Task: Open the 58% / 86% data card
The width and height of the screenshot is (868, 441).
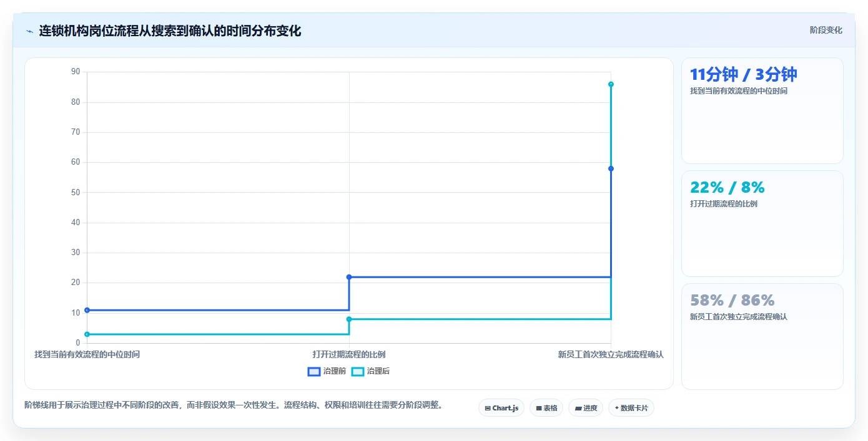Action: [762, 337]
